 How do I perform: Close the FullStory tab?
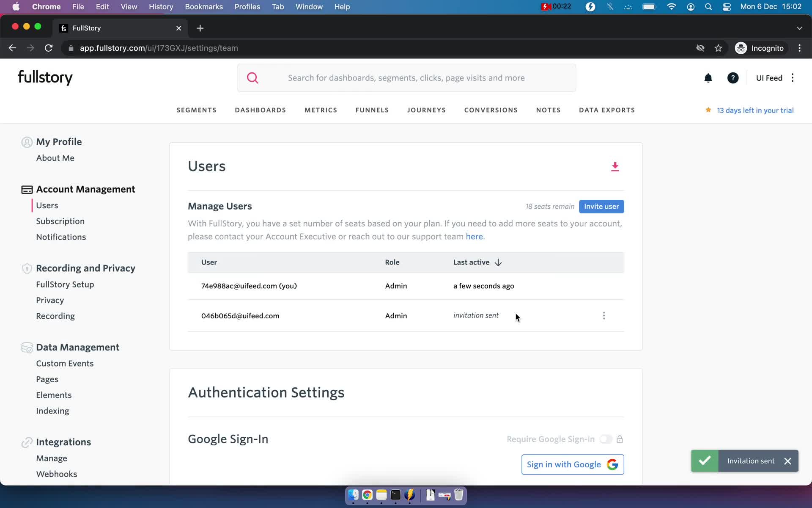pos(178,28)
